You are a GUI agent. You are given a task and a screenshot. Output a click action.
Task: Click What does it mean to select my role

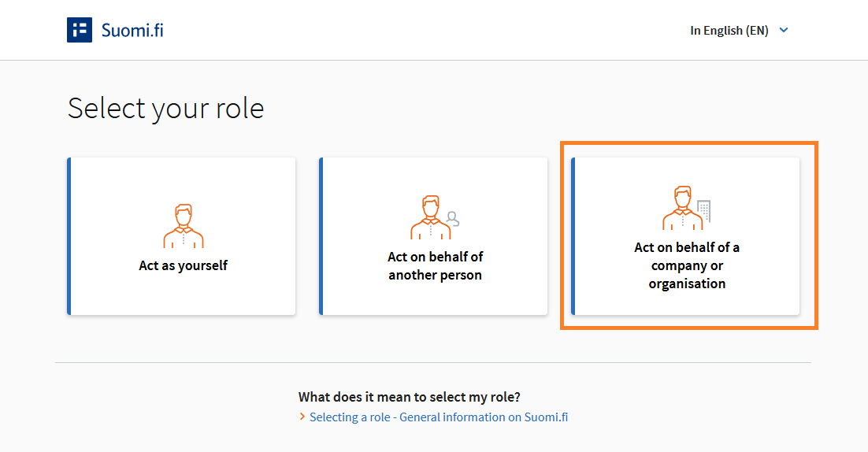coord(409,397)
